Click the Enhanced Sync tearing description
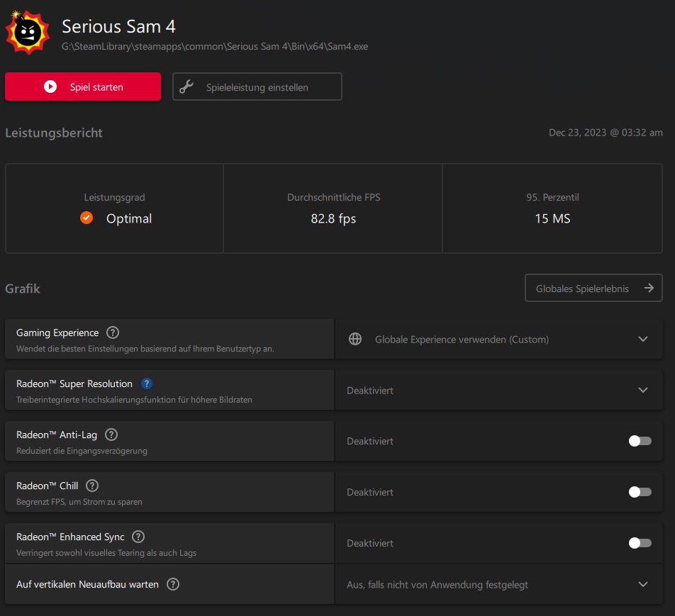Image resolution: width=675 pixels, height=616 pixels. pyautogui.click(x=106, y=553)
